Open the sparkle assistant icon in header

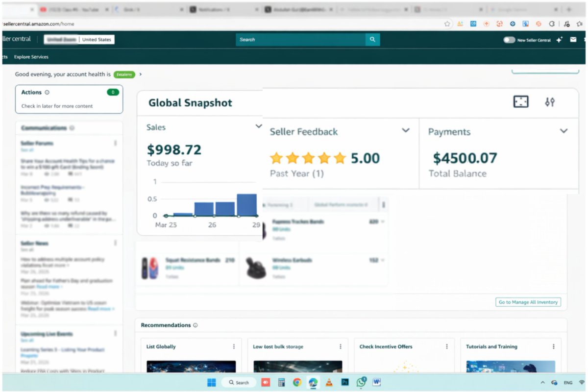tap(559, 40)
